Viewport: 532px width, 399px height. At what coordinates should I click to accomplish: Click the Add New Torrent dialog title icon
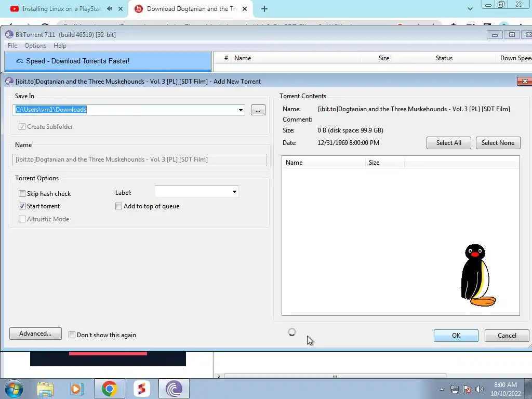point(9,82)
